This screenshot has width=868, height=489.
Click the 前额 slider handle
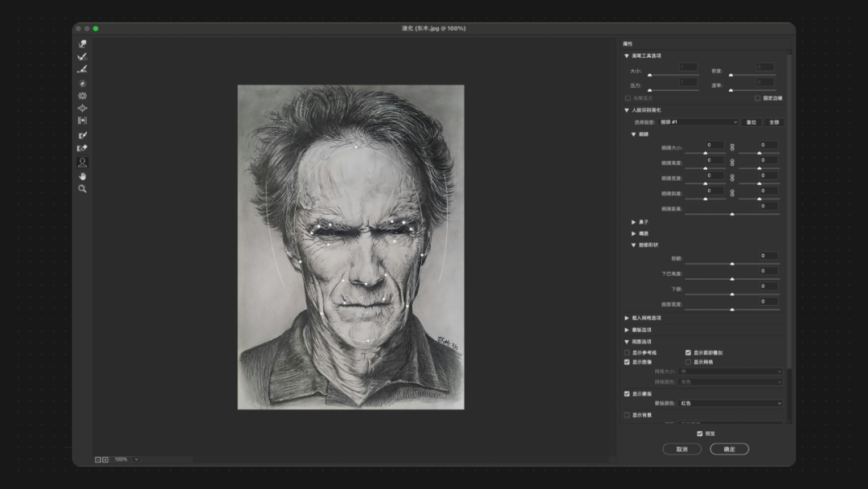point(731,263)
